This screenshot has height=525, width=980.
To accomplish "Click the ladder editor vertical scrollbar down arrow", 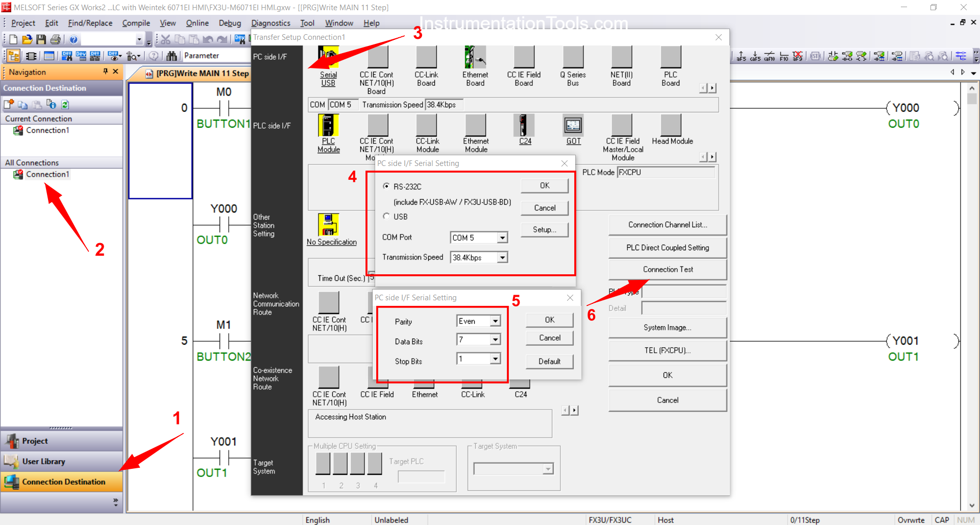I will [x=972, y=506].
